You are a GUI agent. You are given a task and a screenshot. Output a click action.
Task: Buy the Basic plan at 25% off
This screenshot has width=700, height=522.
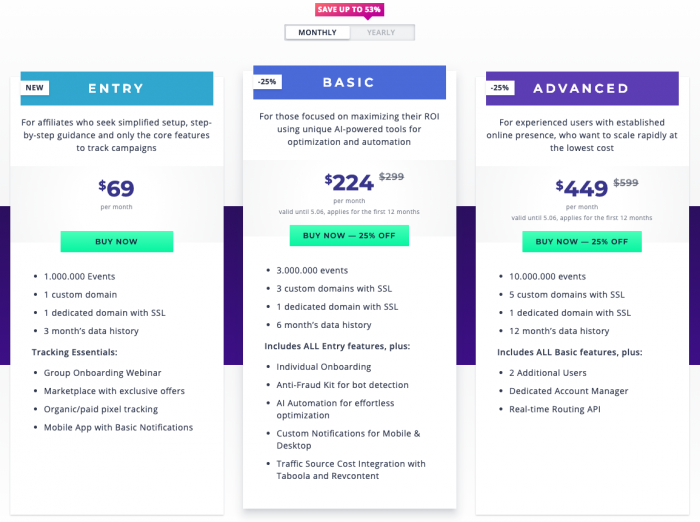349,235
